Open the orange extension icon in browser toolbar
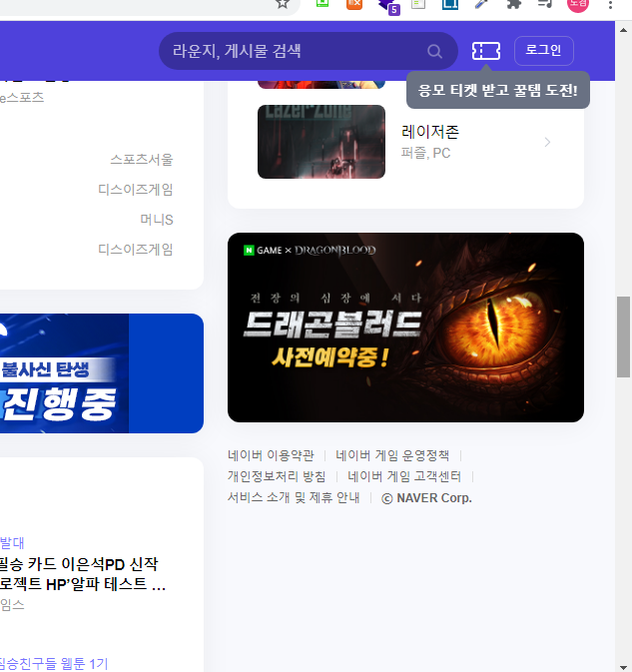Screen dimensions: 632x672 coord(354,3)
